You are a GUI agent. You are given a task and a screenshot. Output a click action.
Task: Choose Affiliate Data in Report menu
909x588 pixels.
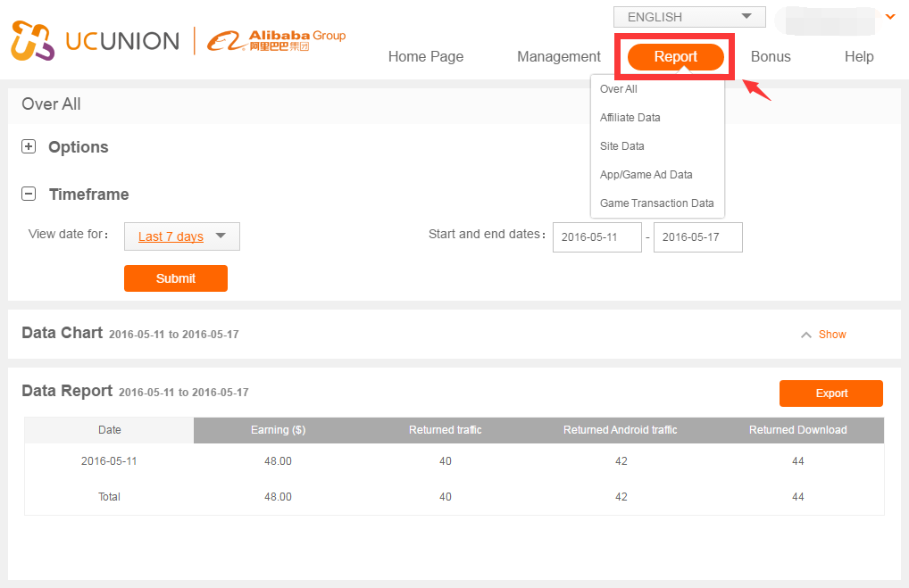click(x=630, y=118)
